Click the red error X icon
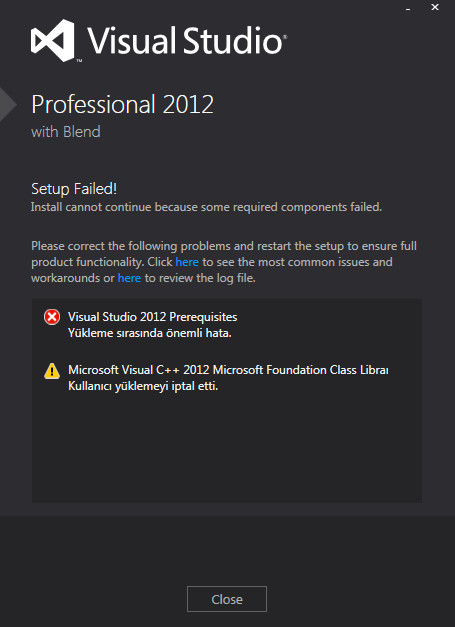Viewport: 455px width, 627px height. (x=52, y=317)
